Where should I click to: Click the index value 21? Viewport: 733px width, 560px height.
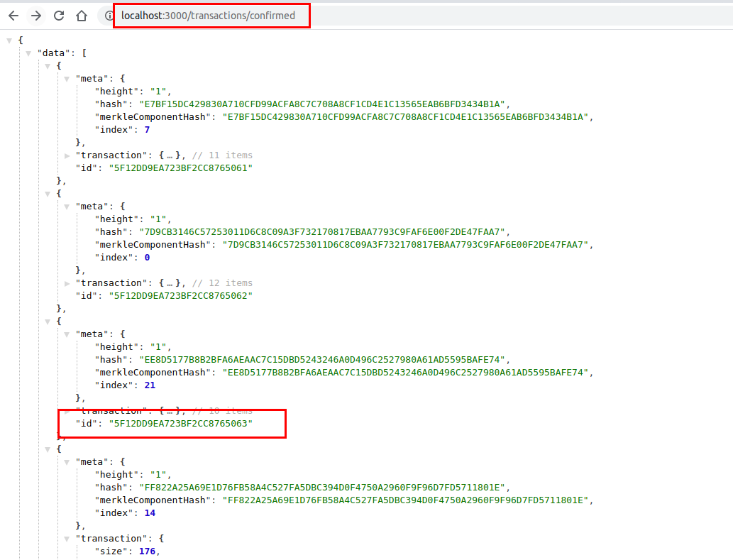coord(150,385)
